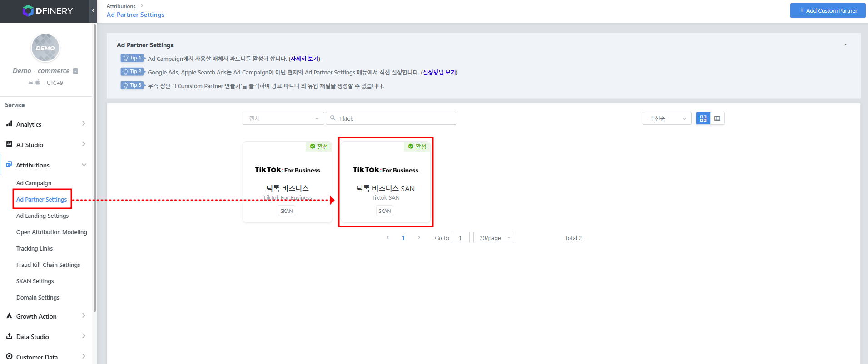Click the Demo profile avatar

(x=45, y=48)
